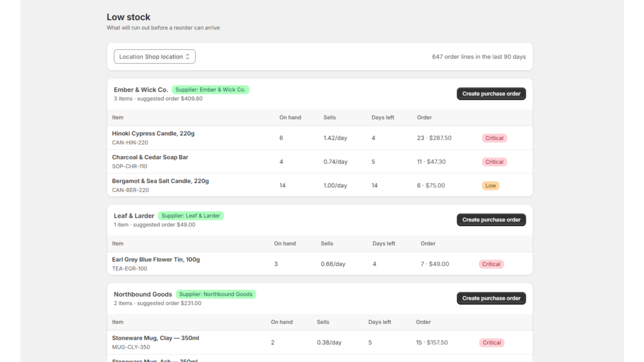Click Critical badge on Earl Grey row

491,264
